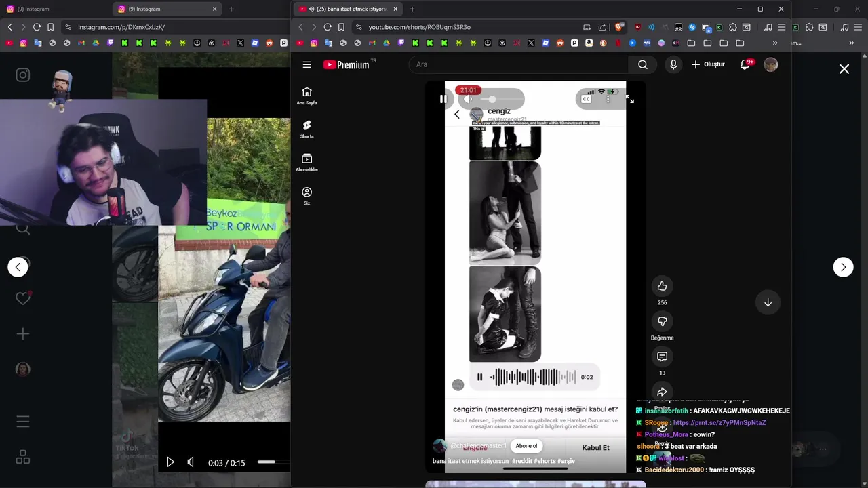Viewport: 868px width, 488px height.
Task: Close the Instagram post viewer X
Action: pos(844,69)
